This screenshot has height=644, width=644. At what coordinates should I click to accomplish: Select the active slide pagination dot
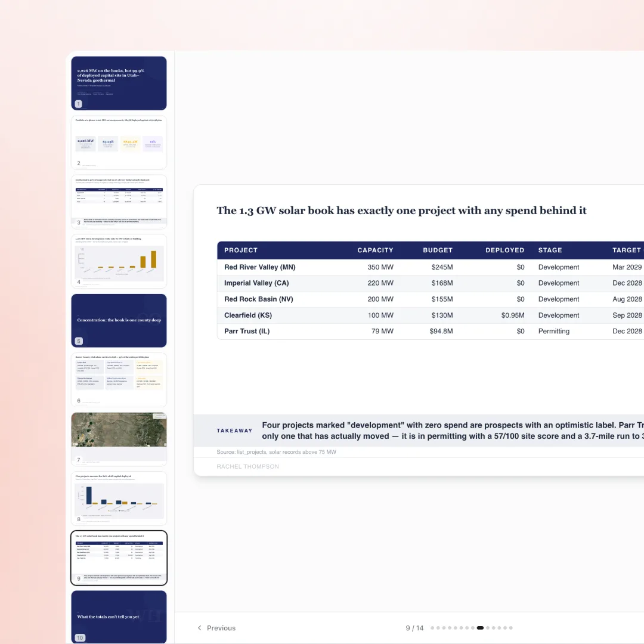tap(480, 628)
